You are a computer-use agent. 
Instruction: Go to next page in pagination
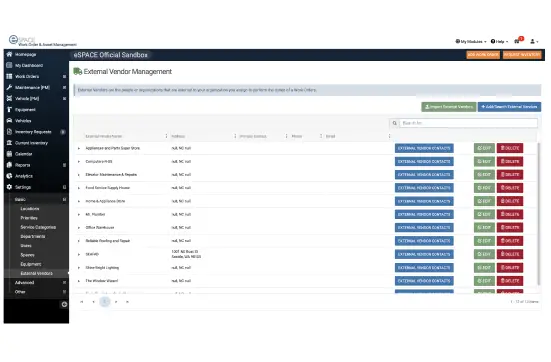[x=116, y=302]
